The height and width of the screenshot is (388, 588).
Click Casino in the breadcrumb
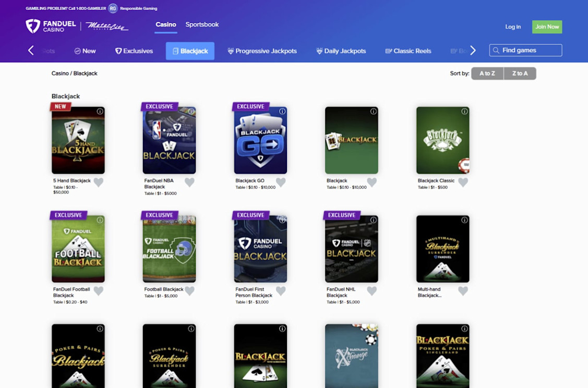(60, 73)
